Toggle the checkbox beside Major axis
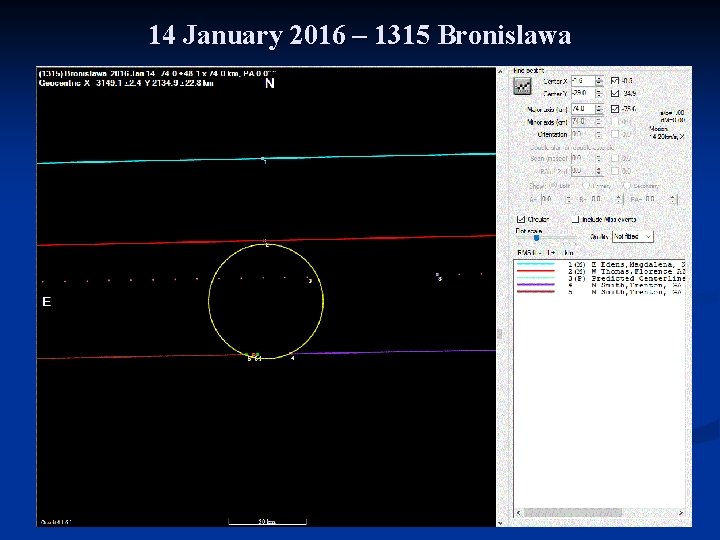Image resolution: width=720 pixels, height=540 pixels. 615,109
